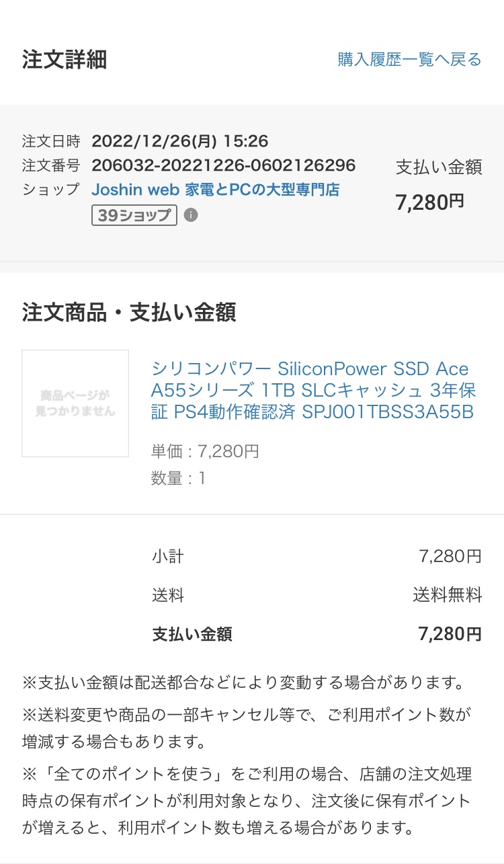Click the 注文詳細 page heading
The image size is (504, 864).
(x=64, y=60)
